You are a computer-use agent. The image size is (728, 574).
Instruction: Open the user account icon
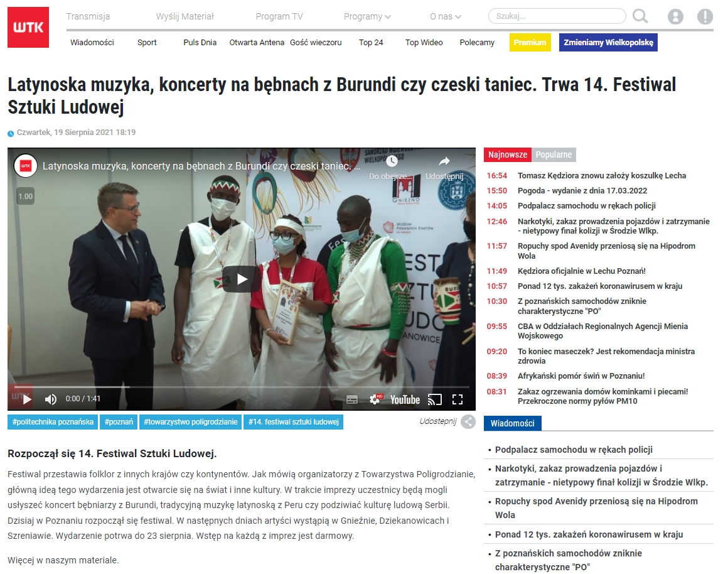point(675,17)
